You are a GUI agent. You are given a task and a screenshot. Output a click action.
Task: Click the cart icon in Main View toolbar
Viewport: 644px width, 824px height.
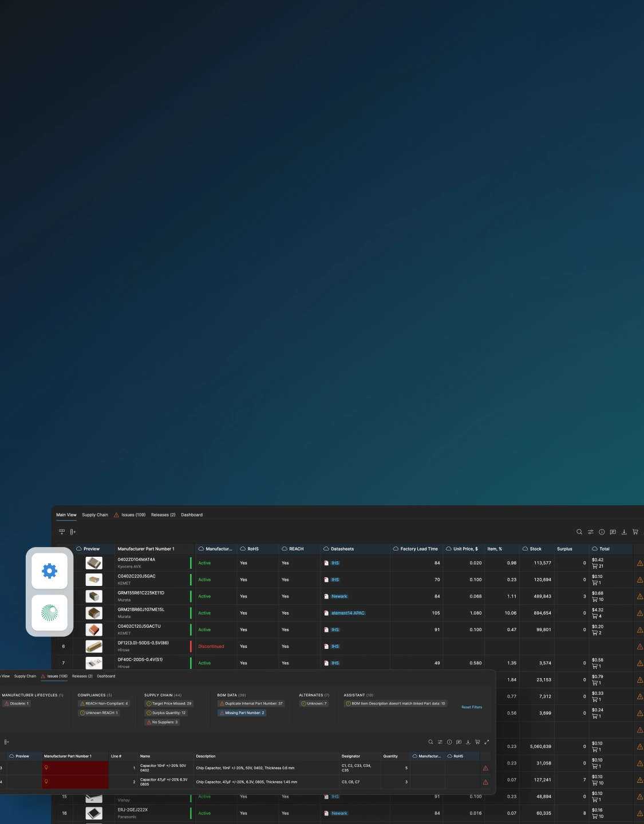click(x=635, y=532)
